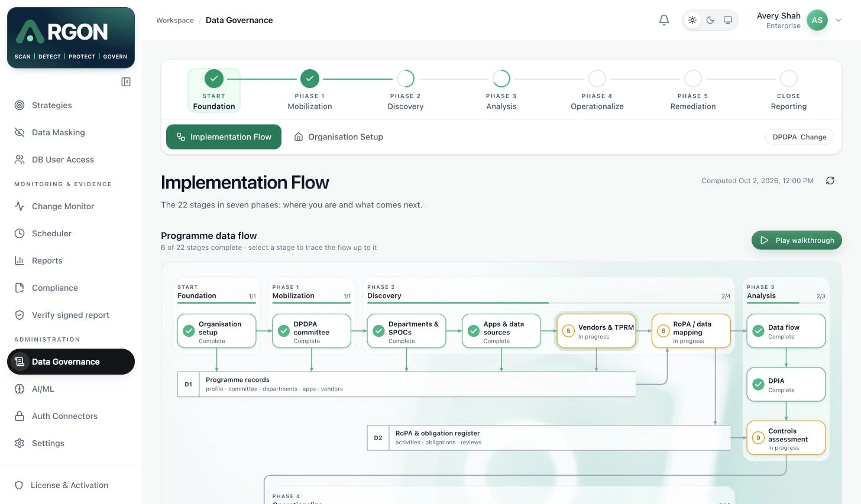Collapse the sidebar panel
The width and height of the screenshot is (861, 504).
(x=126, y=82)
